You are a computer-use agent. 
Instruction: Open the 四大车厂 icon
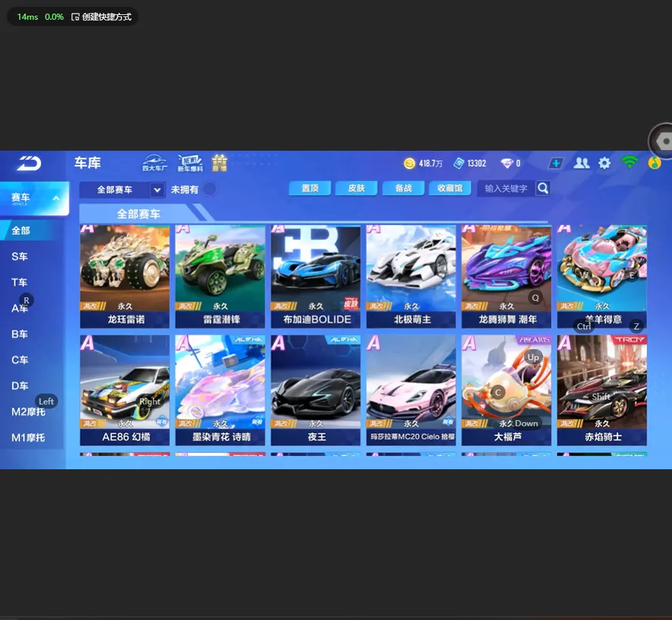pyautogui.click(x=155, y=163)
